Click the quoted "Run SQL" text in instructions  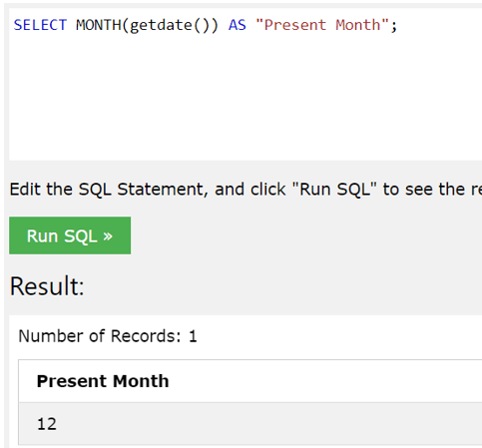(335, 190)
